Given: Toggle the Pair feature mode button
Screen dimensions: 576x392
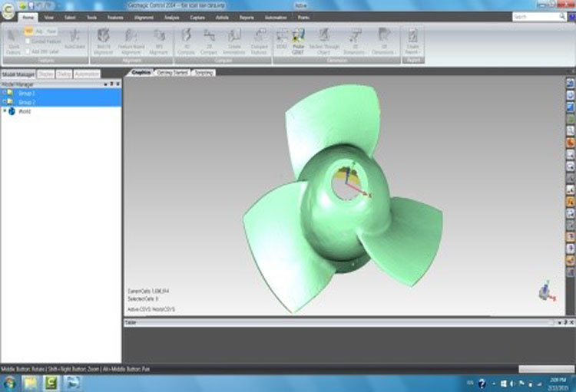Looking at the screenshot, I should click(x=51, y=31).
